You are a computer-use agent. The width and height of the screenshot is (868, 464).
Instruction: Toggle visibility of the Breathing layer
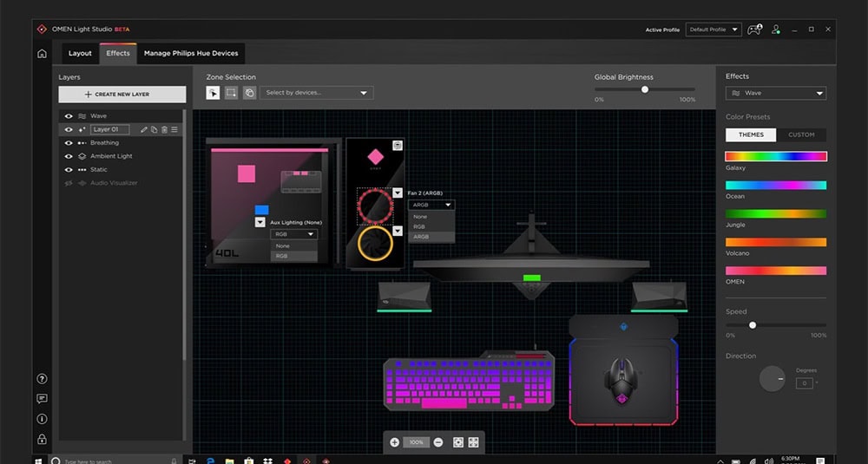69,143
